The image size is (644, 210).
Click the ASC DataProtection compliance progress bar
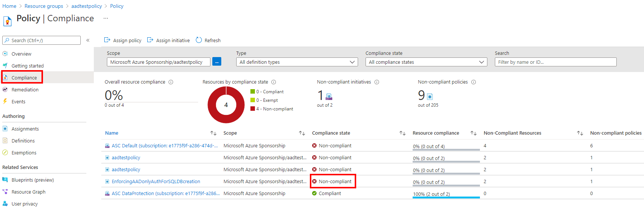446,197
